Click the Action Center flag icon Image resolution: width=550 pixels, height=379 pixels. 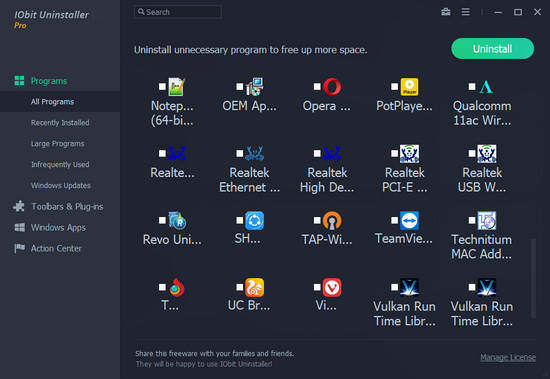point(19,248)
